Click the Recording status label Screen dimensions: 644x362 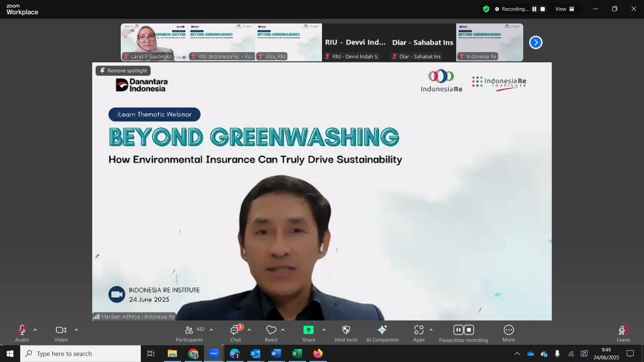click(x=515, y=9)
